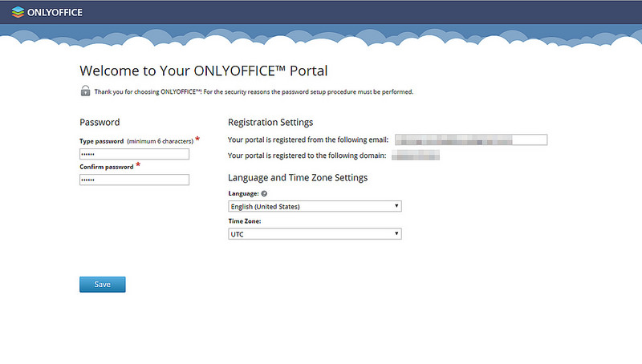Click the 'Type password' label
Viewport: 642px width, 364px height.
[102, 141]
